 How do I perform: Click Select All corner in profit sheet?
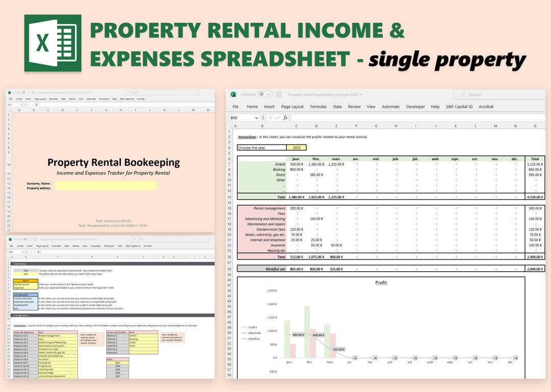click(x=232, y=126)
